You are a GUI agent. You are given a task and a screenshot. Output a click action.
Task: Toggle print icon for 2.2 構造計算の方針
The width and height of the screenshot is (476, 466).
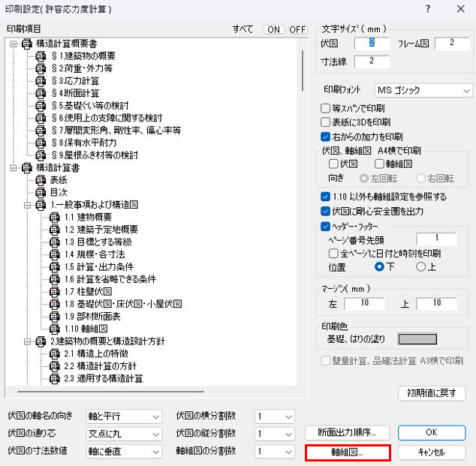[55, 366]
